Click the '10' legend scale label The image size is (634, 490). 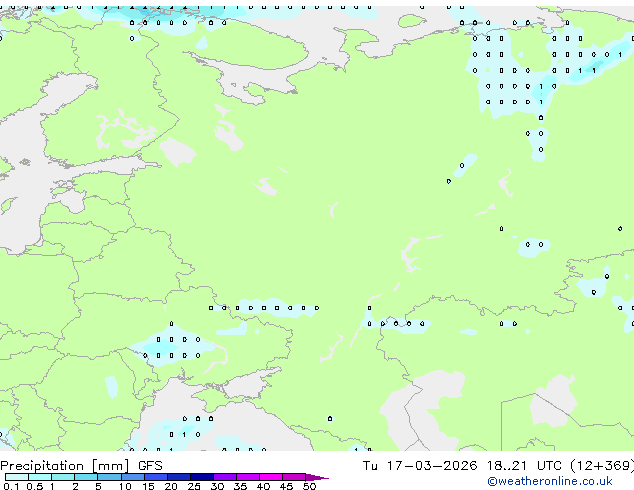[125, 486]
